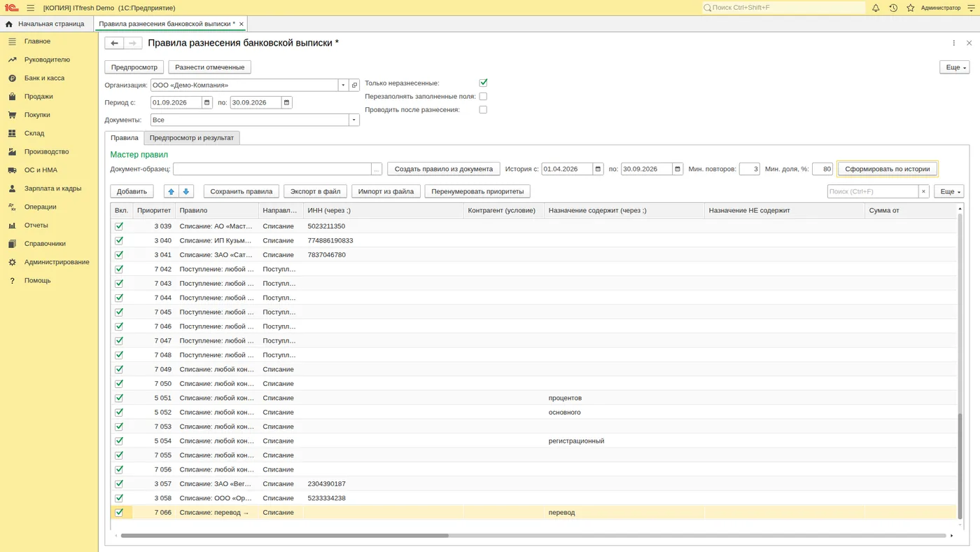The height and width of the screenshot is (552, 980).
Task: Switch to Предпросмотр и результат tab
Action: [x=192, y=138]
